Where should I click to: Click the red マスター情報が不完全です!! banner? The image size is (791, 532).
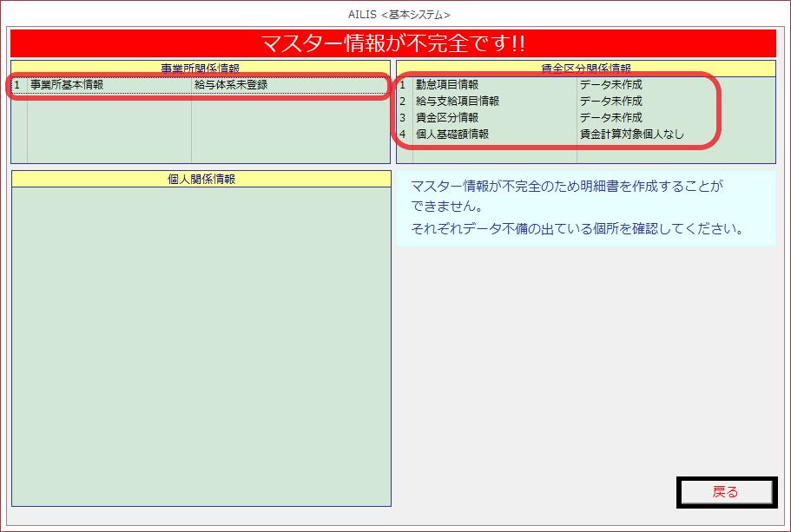tap(392, 43)
